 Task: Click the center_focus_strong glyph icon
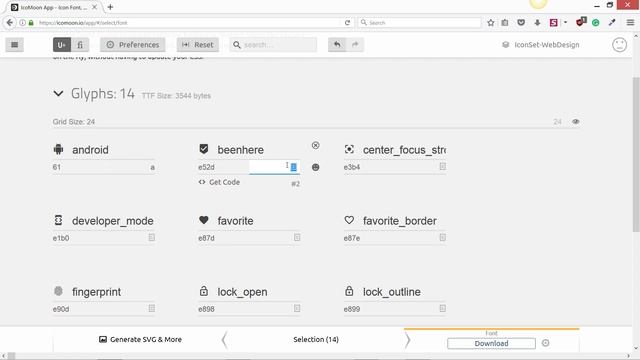point(349,149)
